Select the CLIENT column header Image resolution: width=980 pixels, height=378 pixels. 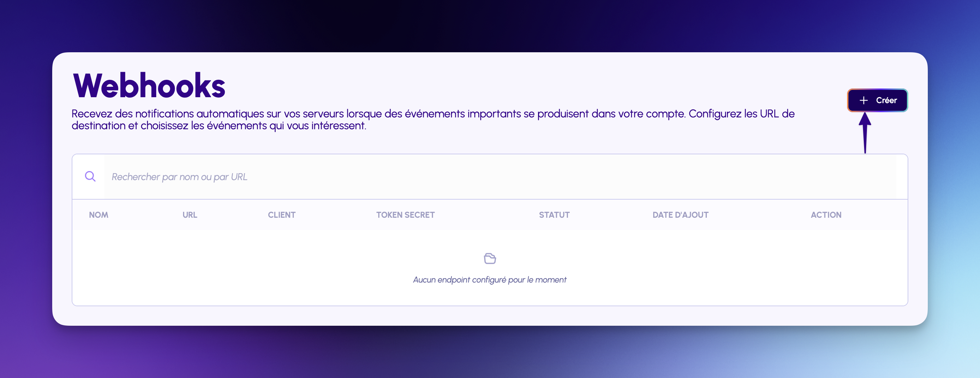click(282, 215)
